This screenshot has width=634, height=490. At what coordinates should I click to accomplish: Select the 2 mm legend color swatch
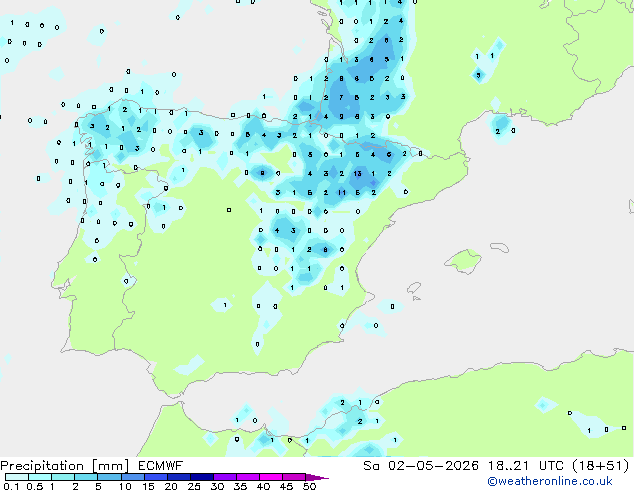click(86, 477)
